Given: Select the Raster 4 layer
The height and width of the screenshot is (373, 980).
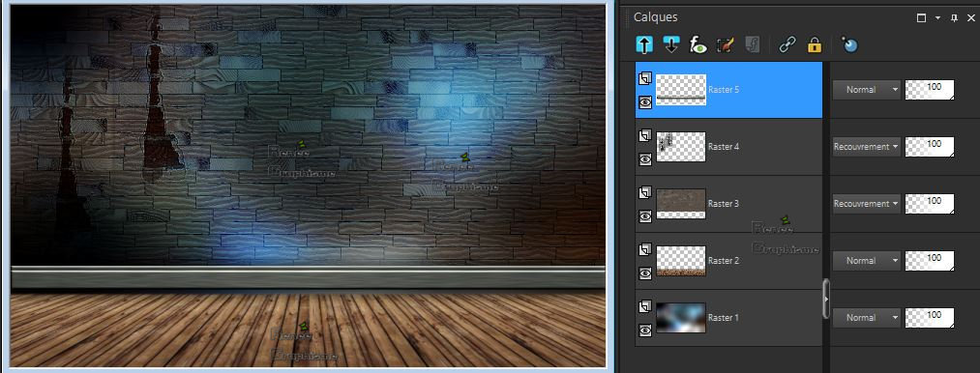Looking at the screenshot, I should click(728, 147).
